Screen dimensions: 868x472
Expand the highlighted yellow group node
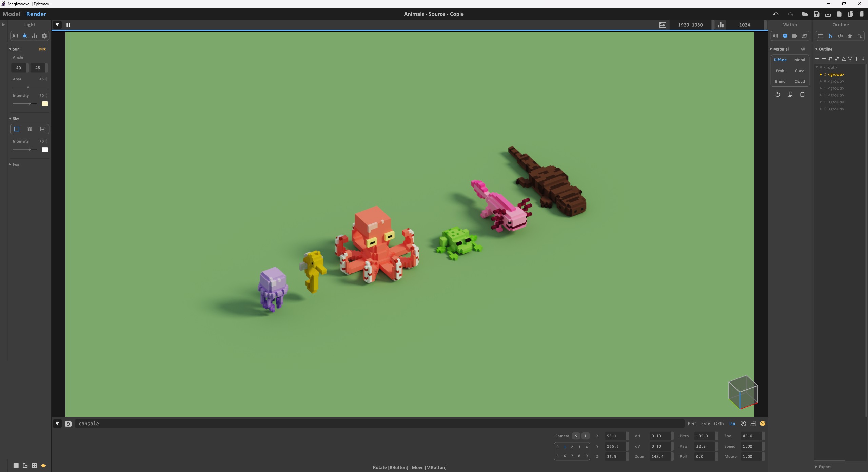pos(821,75)
